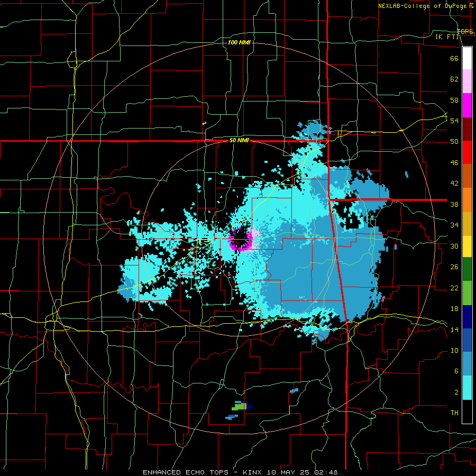The image size is (476, 476).
Task: Select the cyan legend color block
Action: pyautogui.click(x=467, y=388)
